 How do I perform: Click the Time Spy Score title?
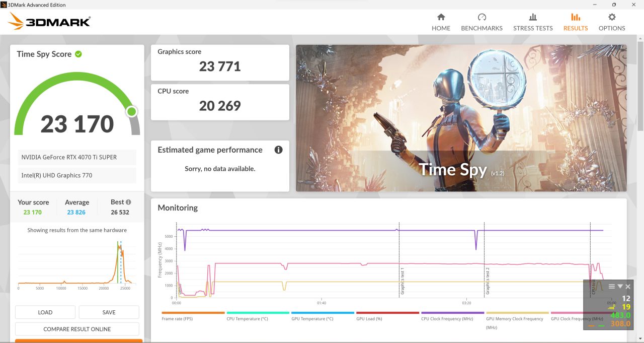[x=44, y=54]
